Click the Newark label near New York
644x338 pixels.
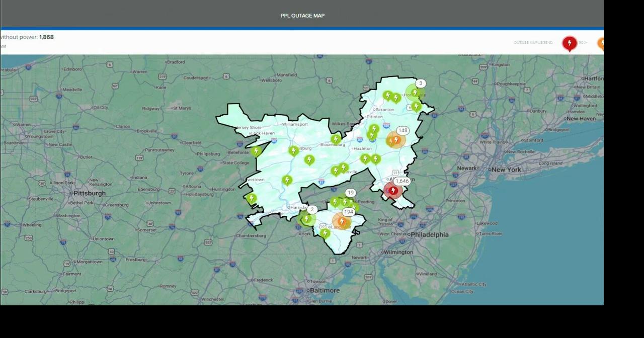tap(467, 168)
